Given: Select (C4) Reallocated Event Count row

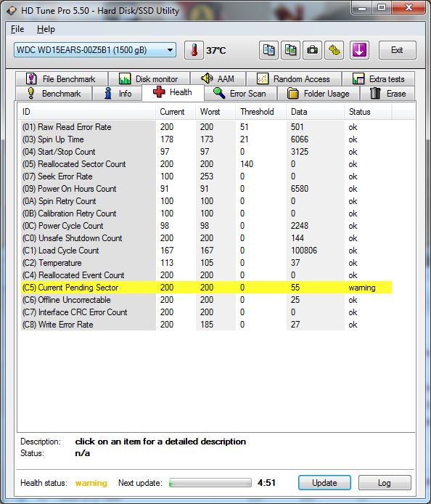Looking at the screenshot, I should (x=206, y=275).
